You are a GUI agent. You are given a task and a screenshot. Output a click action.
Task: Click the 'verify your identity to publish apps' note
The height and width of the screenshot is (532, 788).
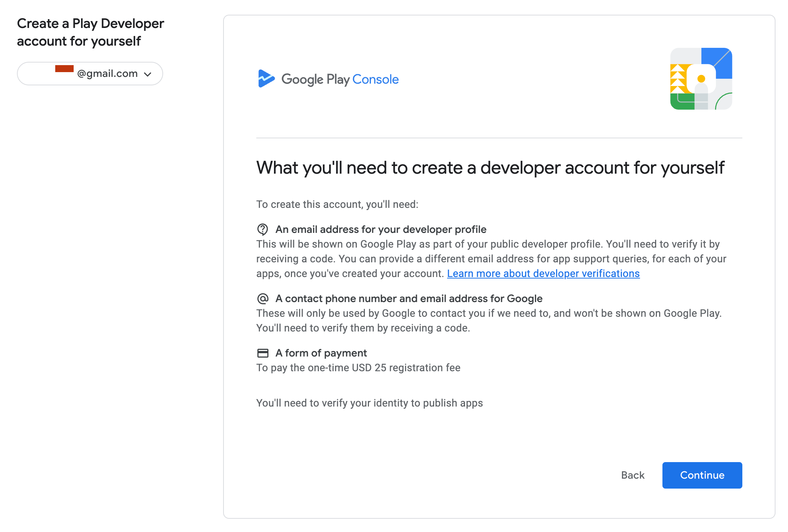pyautogui.click(x=369, y=403)
